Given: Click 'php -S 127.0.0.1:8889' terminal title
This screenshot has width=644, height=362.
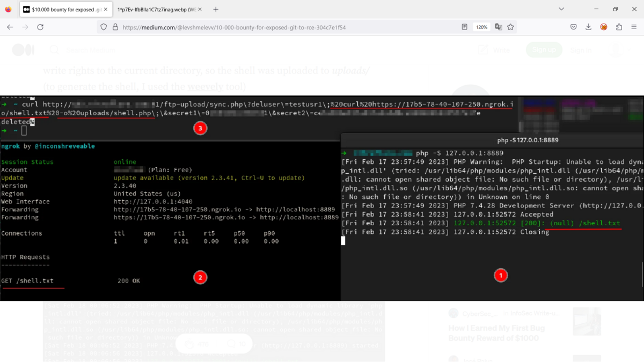Looking at the screenshot, I should pos(528,140).
